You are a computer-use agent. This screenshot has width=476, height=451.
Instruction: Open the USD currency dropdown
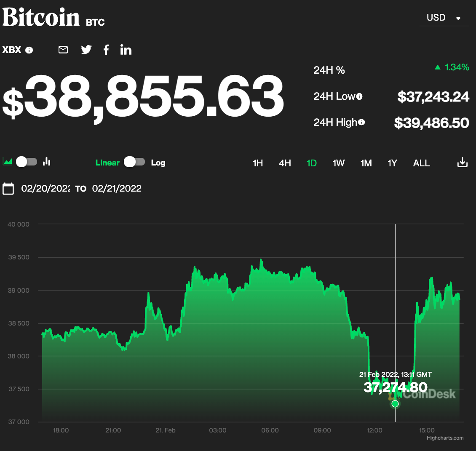click(436, 18)
